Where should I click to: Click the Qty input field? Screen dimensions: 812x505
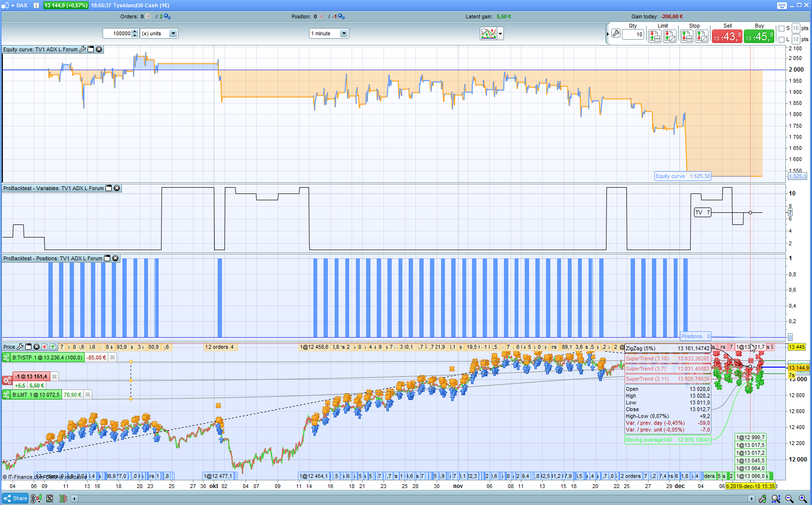click(633, 34)
